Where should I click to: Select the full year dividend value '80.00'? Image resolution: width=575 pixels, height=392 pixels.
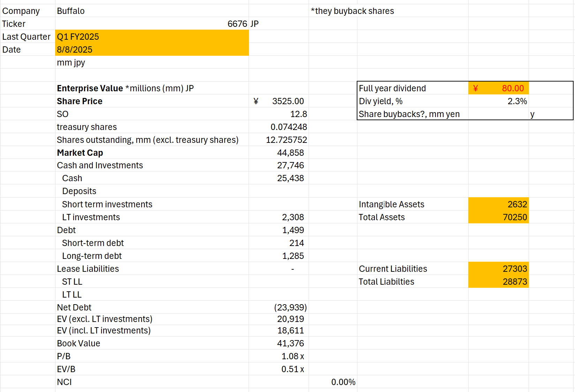click(x=499, y=88)
